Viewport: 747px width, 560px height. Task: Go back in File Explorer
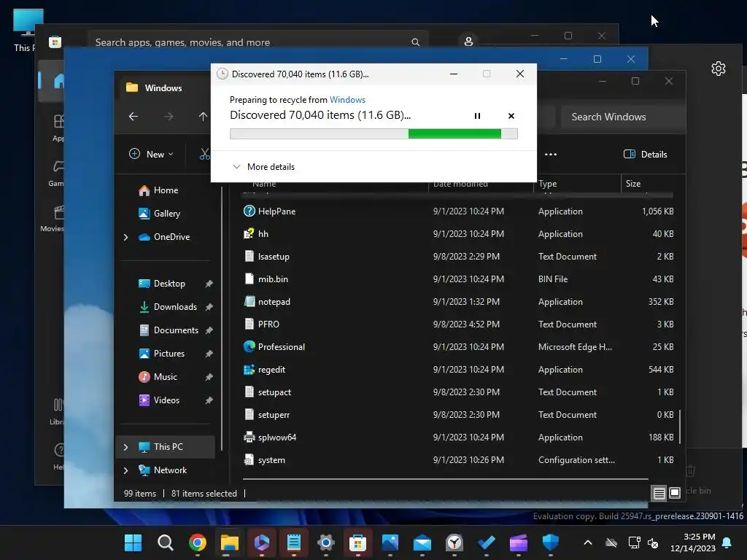click(133, 116)
